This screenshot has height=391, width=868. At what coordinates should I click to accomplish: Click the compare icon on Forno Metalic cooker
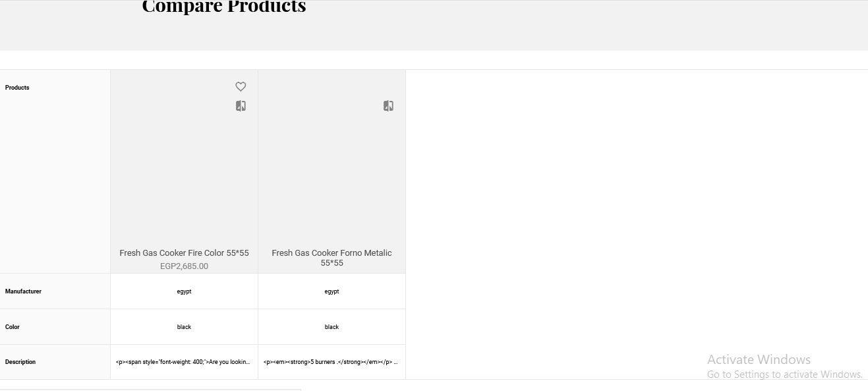tap(388, 105)
